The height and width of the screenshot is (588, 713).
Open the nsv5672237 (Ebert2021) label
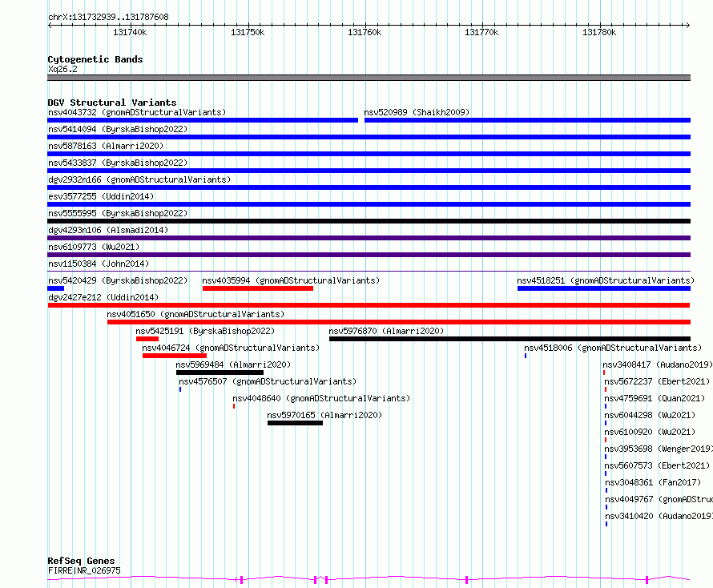[657, 381]
